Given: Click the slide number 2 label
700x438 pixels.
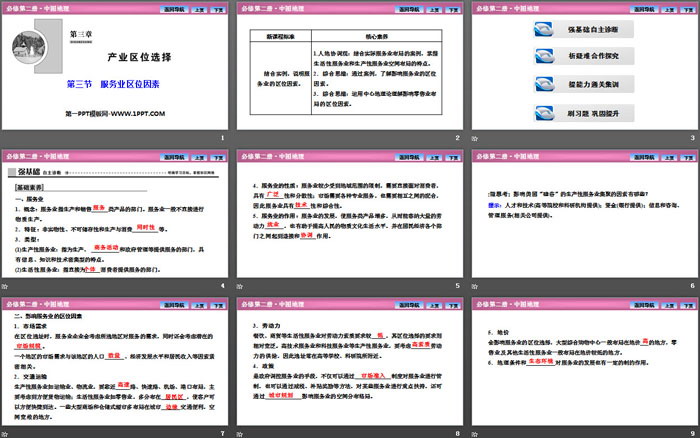Looking at the screenshot, I should click(457, 138).
